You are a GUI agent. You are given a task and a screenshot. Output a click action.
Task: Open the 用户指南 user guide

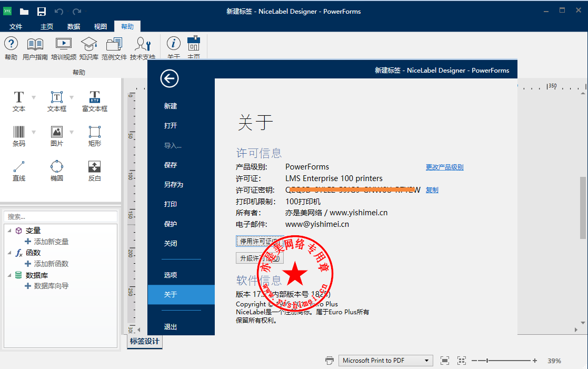tap(35, 48)
